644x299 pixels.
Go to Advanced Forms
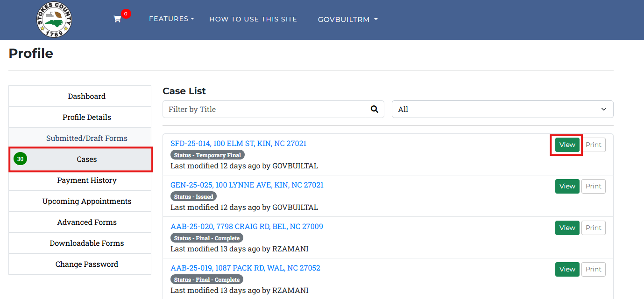coord(80,222)
